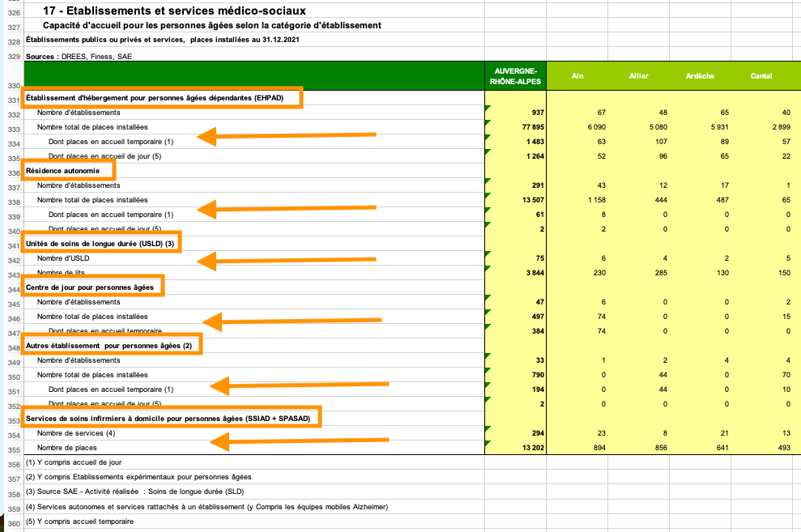This screenshot has width=801, height=532.
Task: Click green triangle indicator in cell 937
Action: [x=487, y=108]
